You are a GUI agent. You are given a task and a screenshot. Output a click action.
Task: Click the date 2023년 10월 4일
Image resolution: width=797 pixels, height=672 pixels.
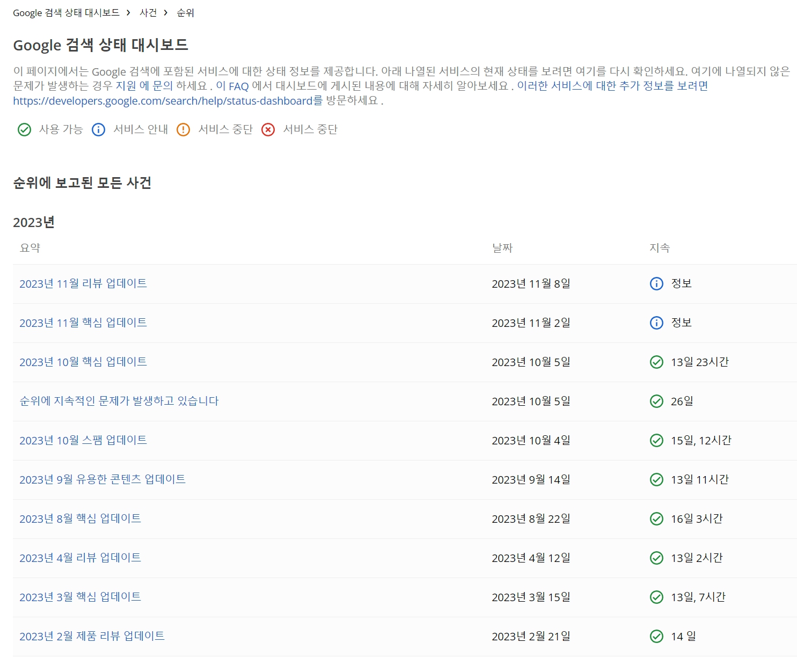531,441
